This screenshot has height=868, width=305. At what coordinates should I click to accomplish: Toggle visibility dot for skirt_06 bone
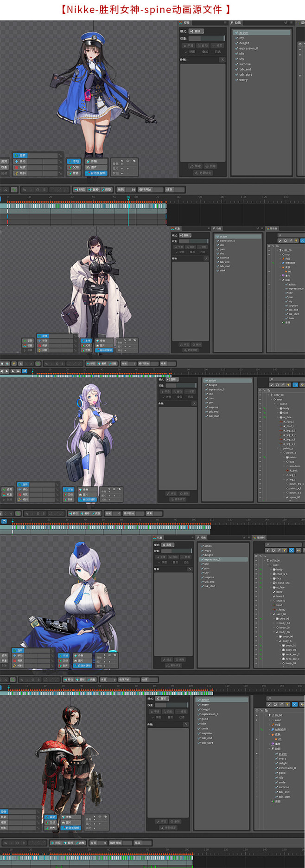pos(257,614)
